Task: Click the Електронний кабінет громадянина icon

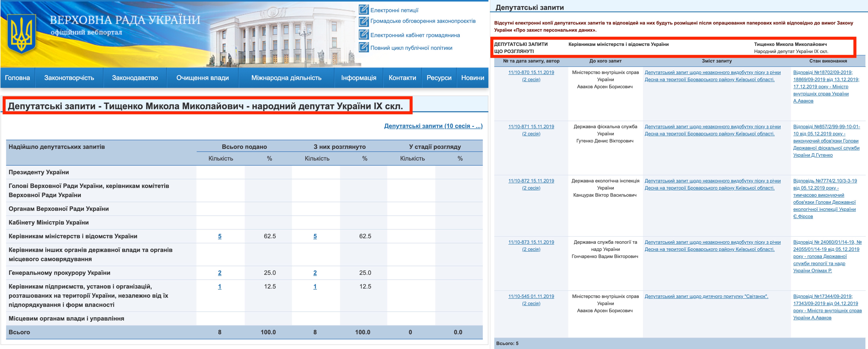Action: click(x=364, y=34)
